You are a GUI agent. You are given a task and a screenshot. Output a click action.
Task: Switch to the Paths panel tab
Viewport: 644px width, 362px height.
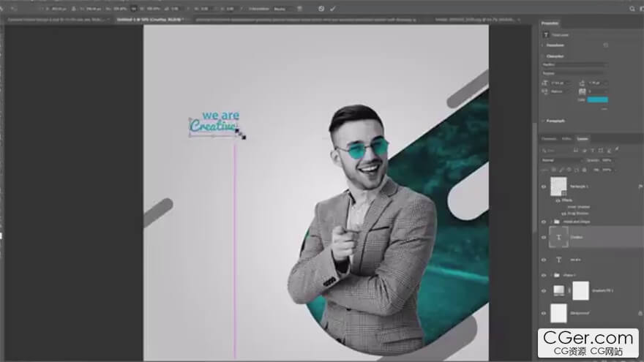click(x=566, y=138)
